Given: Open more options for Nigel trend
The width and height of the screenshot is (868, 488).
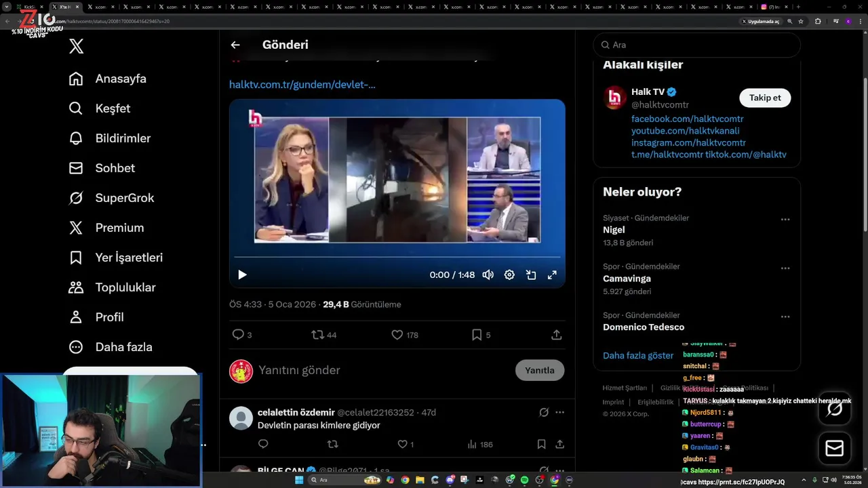Looking at the screenshot, I should point(785,219).
